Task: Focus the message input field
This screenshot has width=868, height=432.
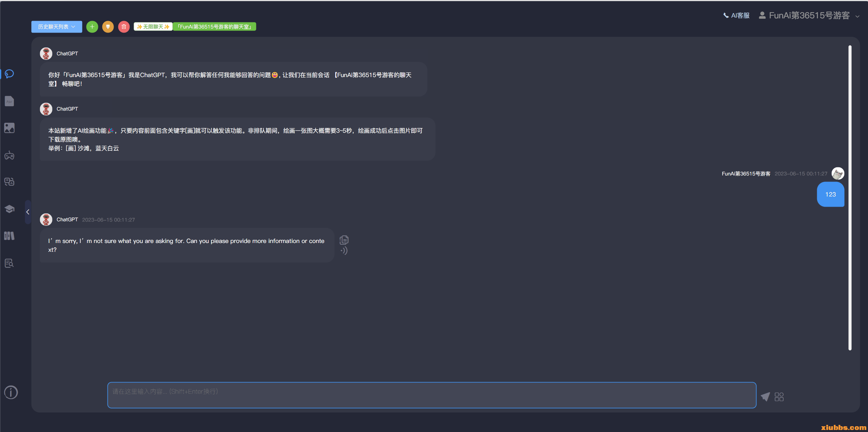Action: click(x=431, y=395)
